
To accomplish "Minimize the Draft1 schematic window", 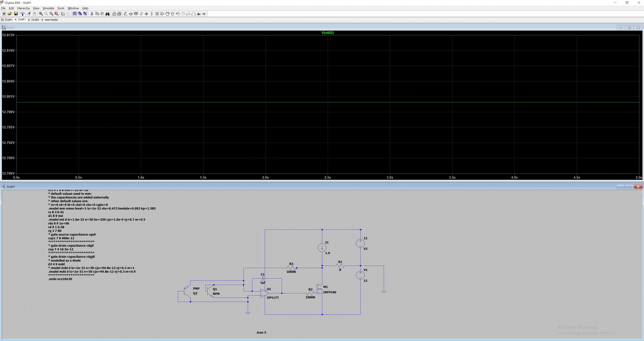I will pos(620,187).
